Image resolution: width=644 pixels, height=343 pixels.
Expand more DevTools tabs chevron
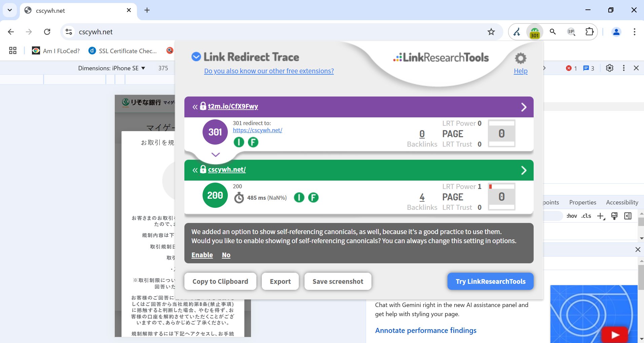(545, 68)
